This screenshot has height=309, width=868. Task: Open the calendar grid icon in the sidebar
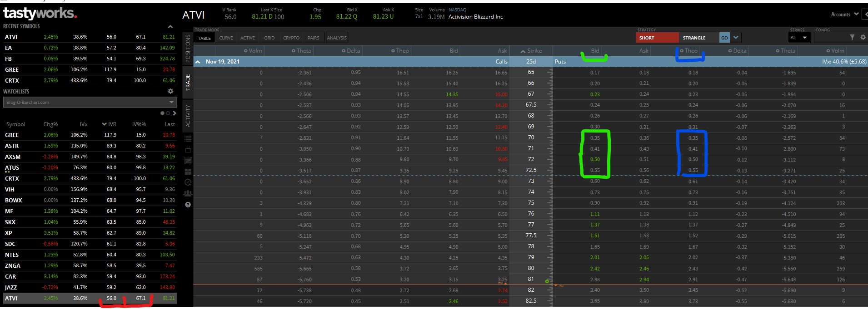pos(188,161)
